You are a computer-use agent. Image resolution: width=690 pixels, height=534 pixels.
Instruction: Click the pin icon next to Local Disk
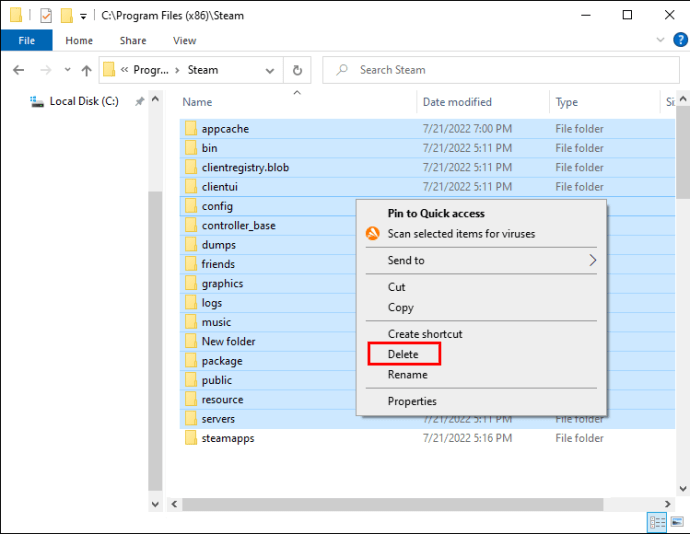139,102
